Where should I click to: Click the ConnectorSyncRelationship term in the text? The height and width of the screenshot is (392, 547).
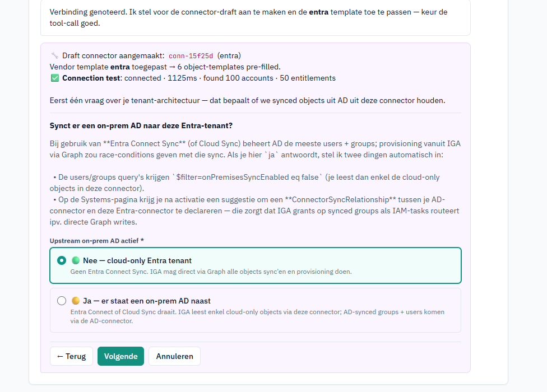[x=341, y=200]
